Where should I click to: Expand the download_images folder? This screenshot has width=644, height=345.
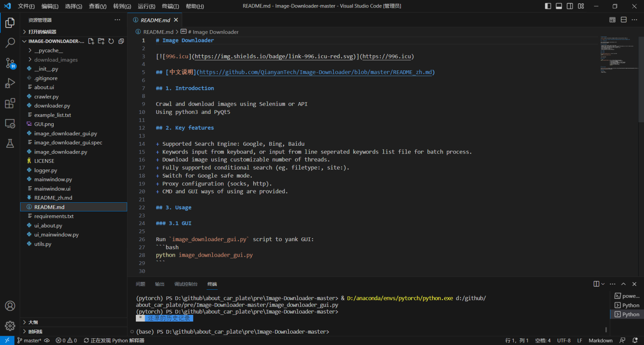point(56,60)
